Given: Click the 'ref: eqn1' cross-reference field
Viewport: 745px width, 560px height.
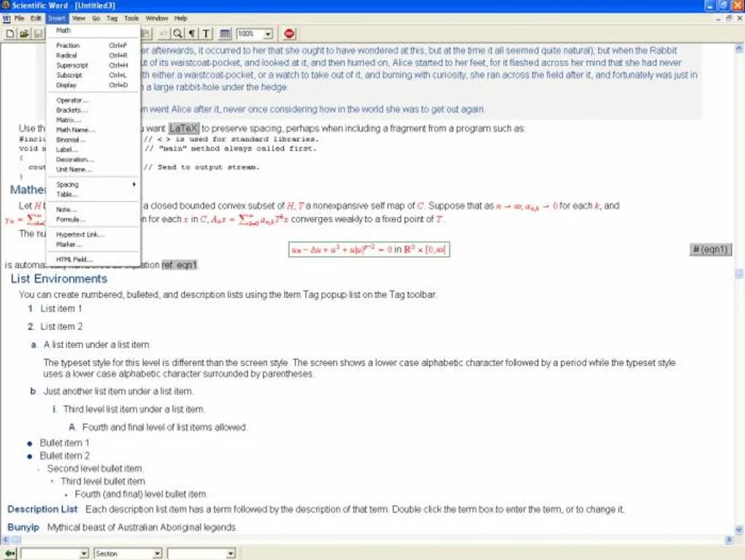Looking at the screenshot, I should point(179,265).
